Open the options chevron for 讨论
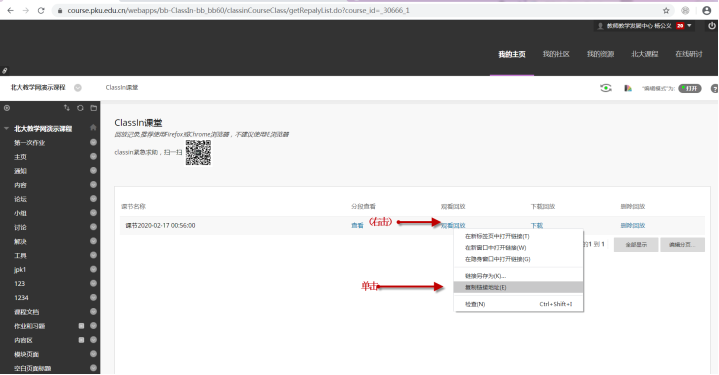Screen dimensions: 719x375 [x=94, y=227]
